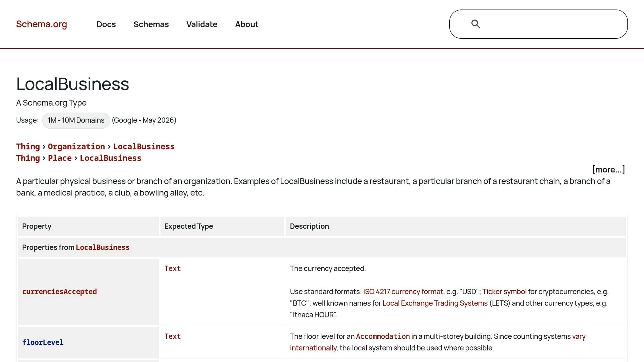
Task: Open the Validate navigation link
Action: click(x=202, y=24)
